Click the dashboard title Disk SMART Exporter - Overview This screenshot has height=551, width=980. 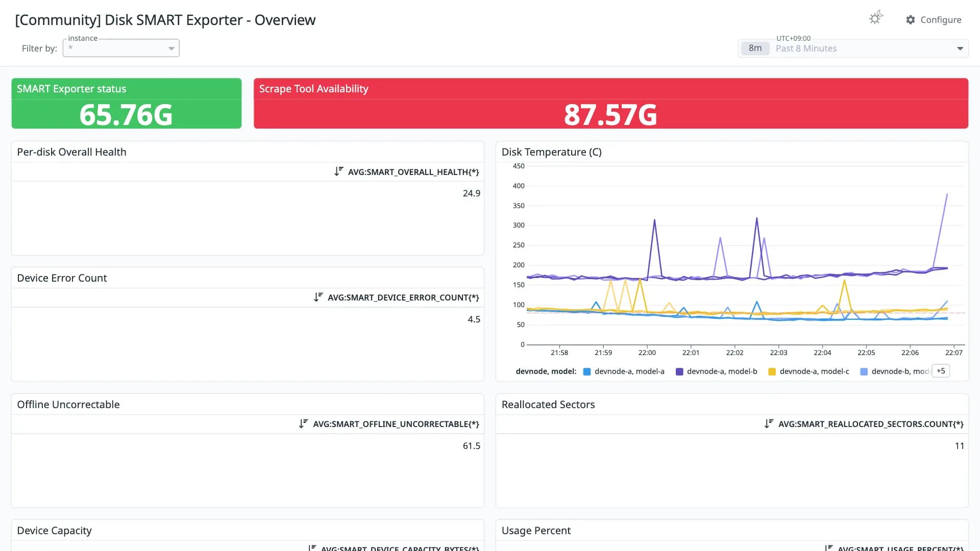(x=165, y=20)
